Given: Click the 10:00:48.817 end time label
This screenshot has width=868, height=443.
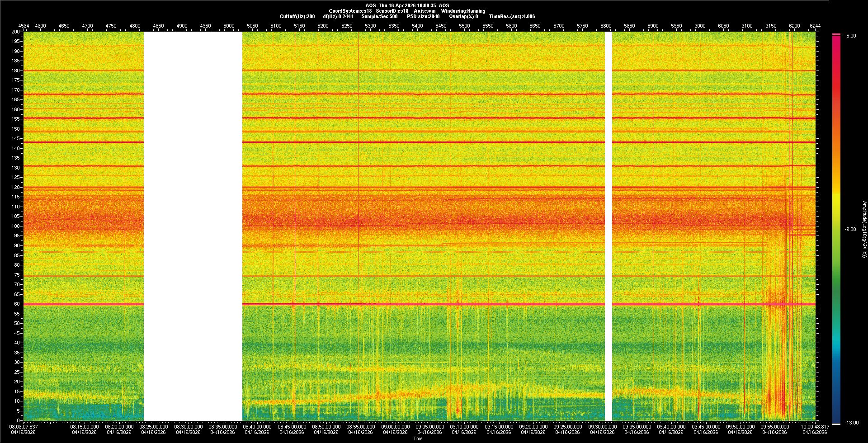Looking at the screenshot, I should 814,426.
